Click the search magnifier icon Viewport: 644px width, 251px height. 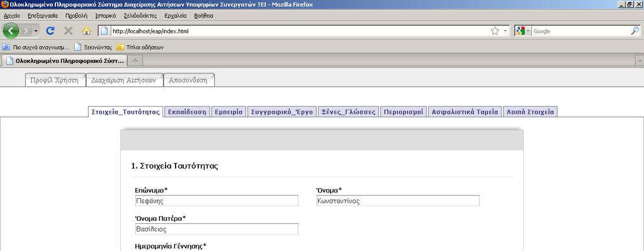635,31
